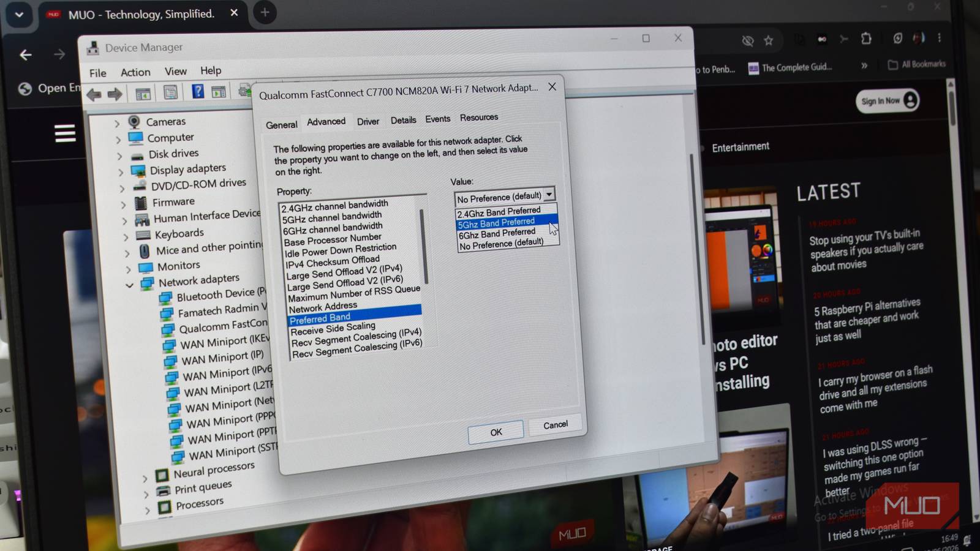
Task: Click Sign In Now button
Action: coord(888,100)
